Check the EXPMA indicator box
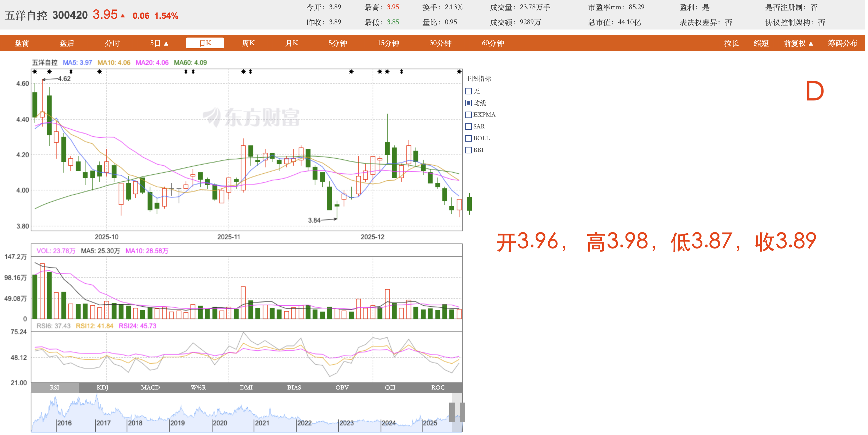The width and height of the screenshot is (868, 435). click(468, 115)
